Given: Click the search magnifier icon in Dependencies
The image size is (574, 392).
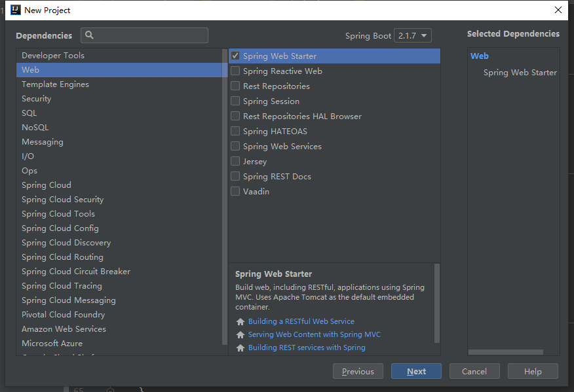Looking at the screenshot, I should pos(89,35).
